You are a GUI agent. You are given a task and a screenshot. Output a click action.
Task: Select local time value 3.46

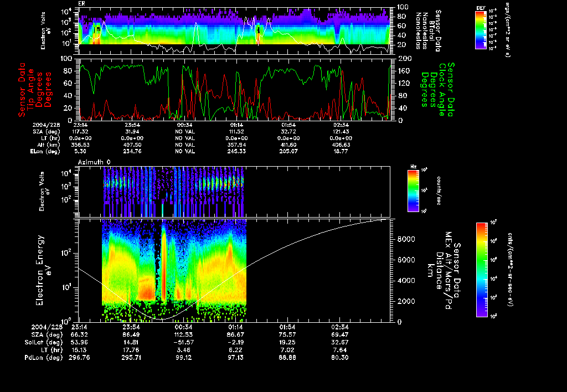183,350
